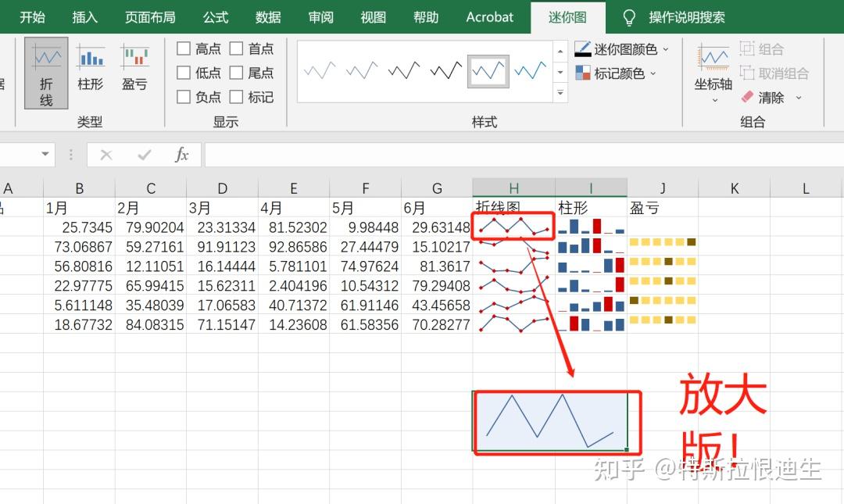
Task: Select the third sparkline style thumbnail
Action: (x=404, y=70)
